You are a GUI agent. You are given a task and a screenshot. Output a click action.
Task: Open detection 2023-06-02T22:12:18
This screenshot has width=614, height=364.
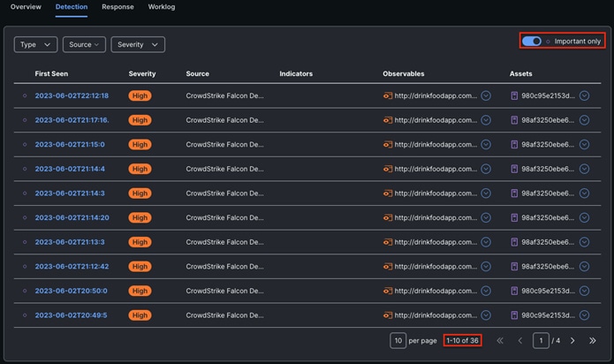point(72,95)
